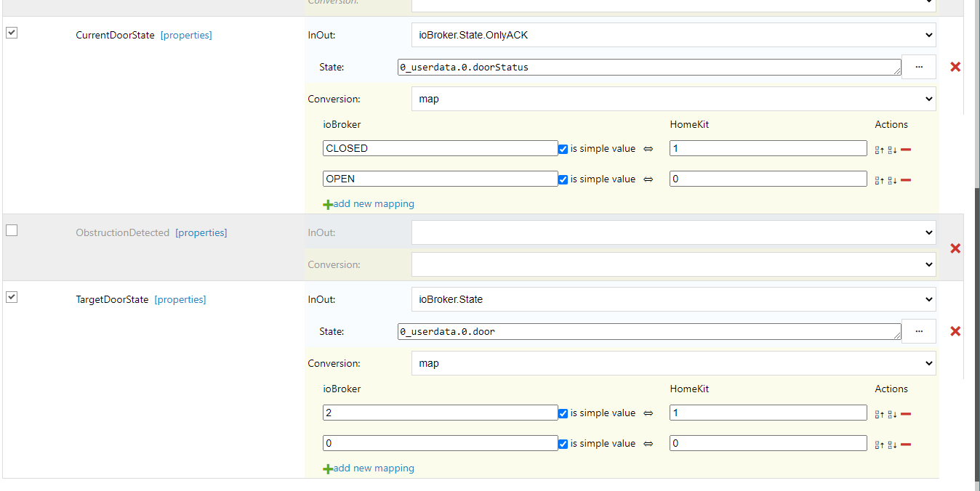980x491 pixels.
Task: Open ObstructionDetected properties link
Action: (x=201, y=232)
